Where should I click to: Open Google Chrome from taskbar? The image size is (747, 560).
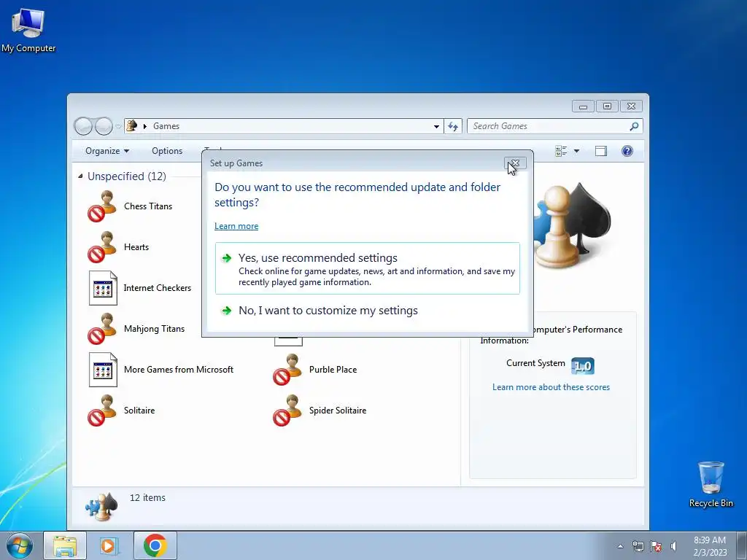tap(155, 545)
